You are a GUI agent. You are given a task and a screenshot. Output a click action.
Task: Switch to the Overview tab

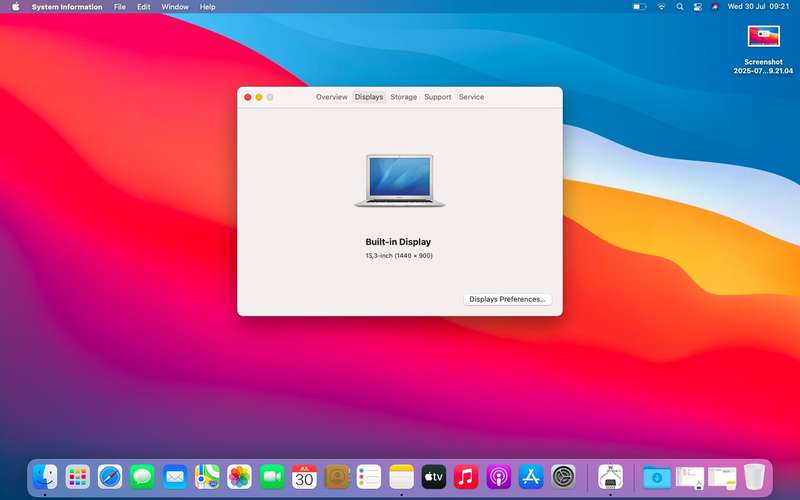point(332,97)
